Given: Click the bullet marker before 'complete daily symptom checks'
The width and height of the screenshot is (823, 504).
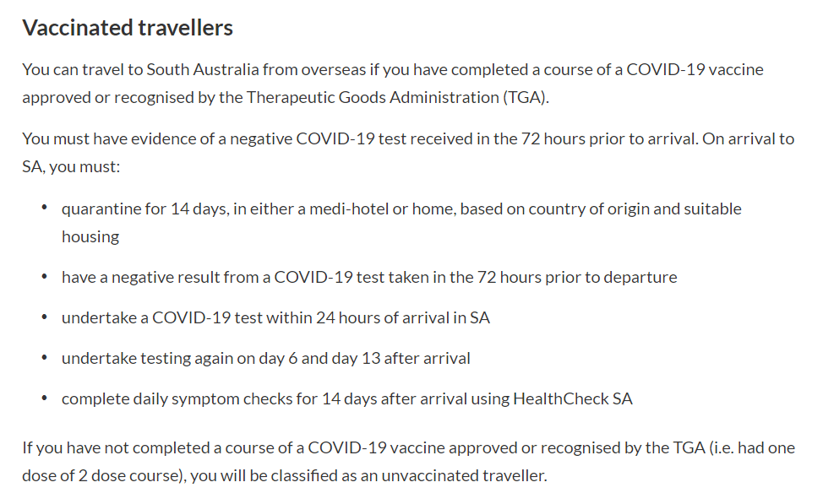Looking at the screenshot, I should click(x=45, y=398).
